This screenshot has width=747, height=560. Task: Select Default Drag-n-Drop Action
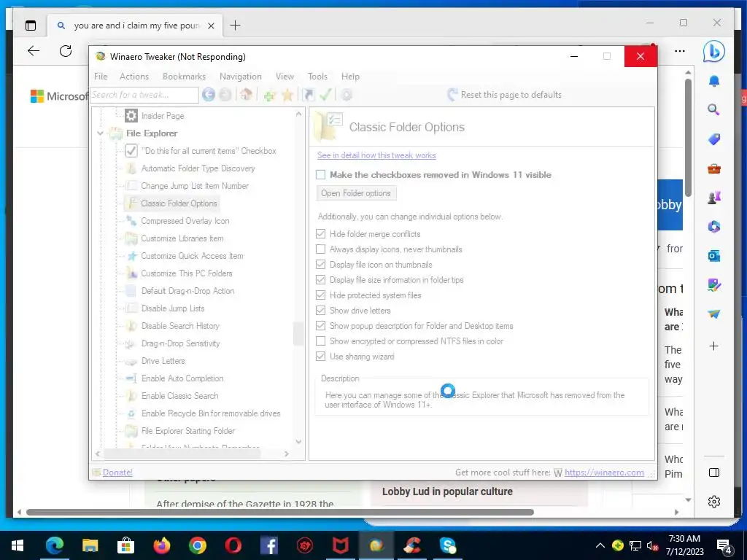(x=187, y=291)
